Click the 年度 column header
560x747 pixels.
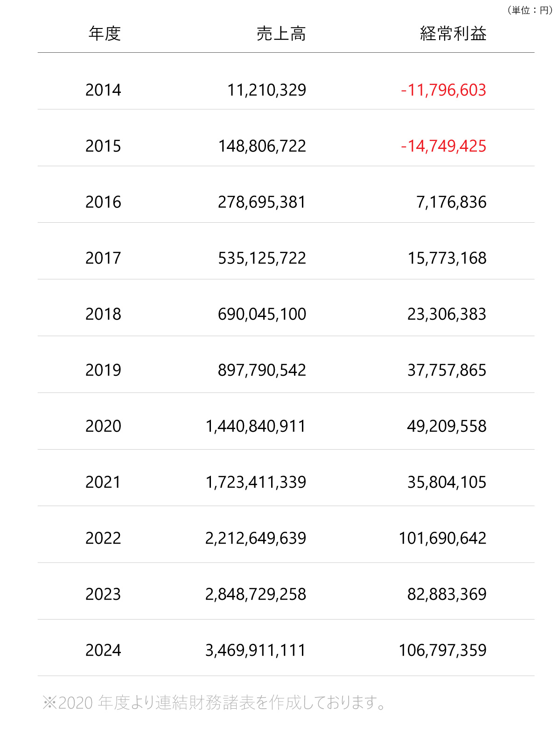click(105, 34)
